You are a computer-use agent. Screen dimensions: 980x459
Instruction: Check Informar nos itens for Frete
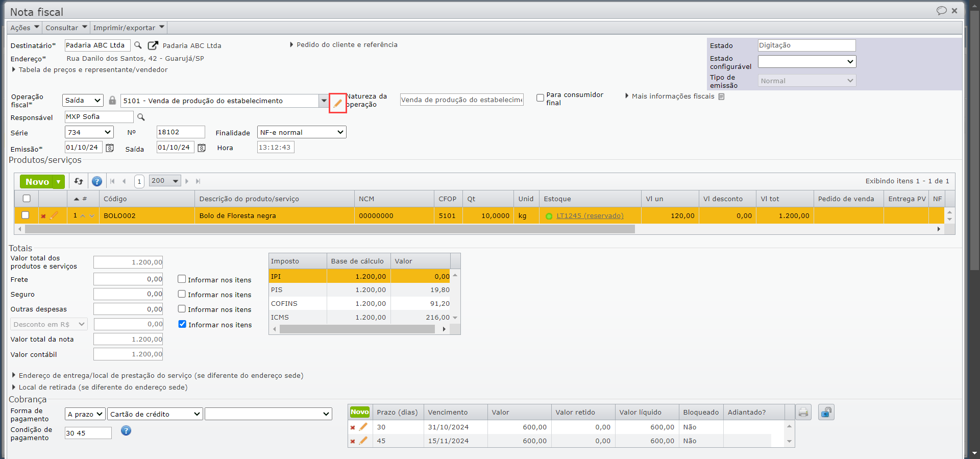(x=182, y=279)
